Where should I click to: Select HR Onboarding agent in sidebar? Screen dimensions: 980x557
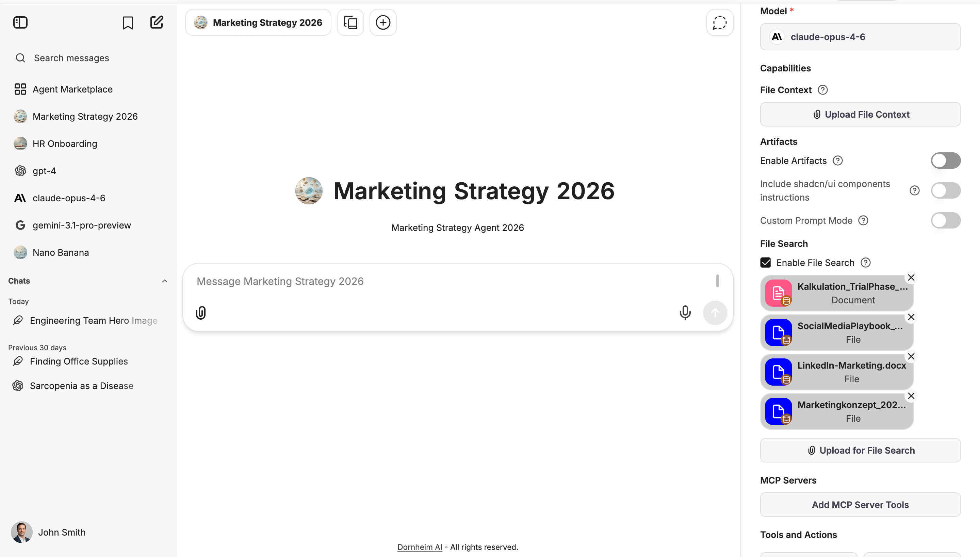point(65,144)
